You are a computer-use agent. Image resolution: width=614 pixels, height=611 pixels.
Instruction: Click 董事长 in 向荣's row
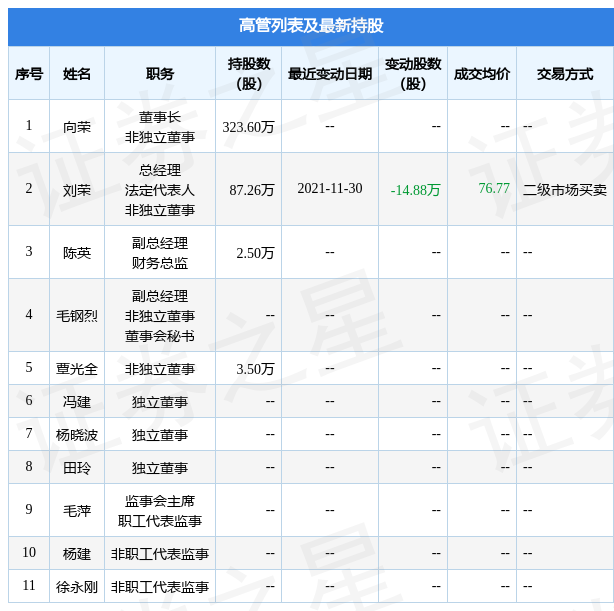[x=160, y=117]
